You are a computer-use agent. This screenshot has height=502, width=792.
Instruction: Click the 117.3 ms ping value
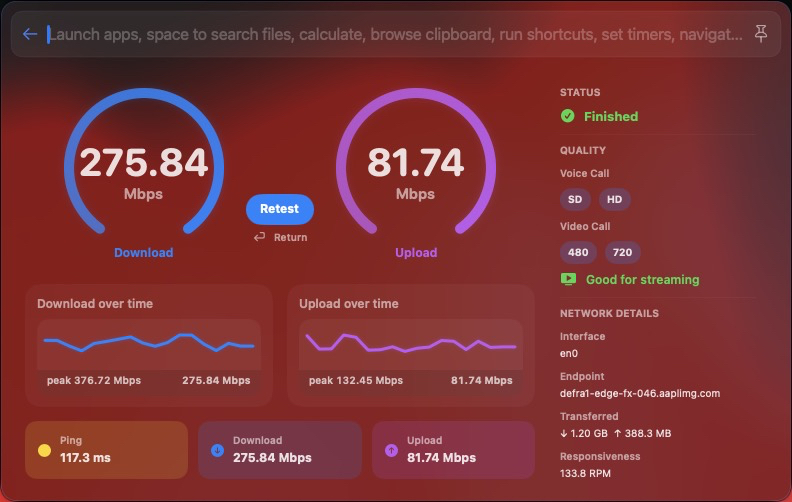click(x=85, y=458)
